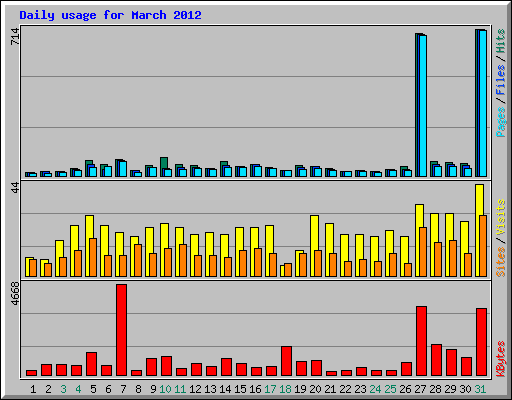Click the tall cyan Pages bar for day 27
Screen dimensions: 512x400
pyautogui.click(x=423, y=106)
